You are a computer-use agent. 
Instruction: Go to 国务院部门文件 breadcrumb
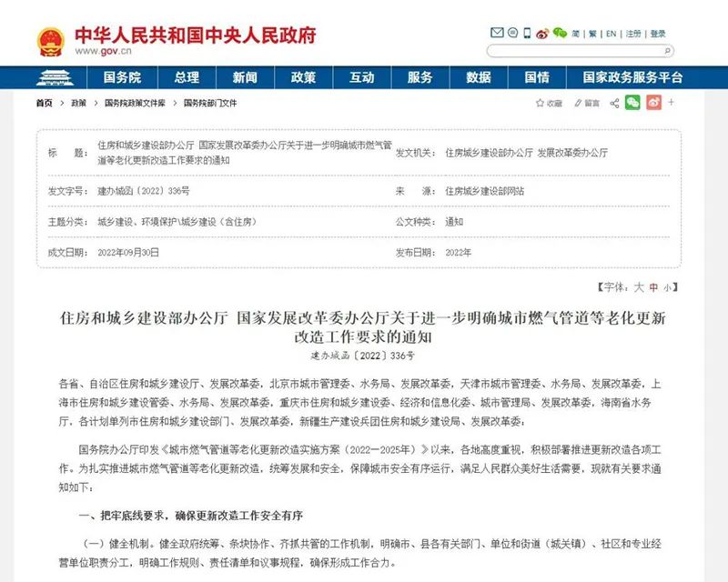click(x=210, y=103)
